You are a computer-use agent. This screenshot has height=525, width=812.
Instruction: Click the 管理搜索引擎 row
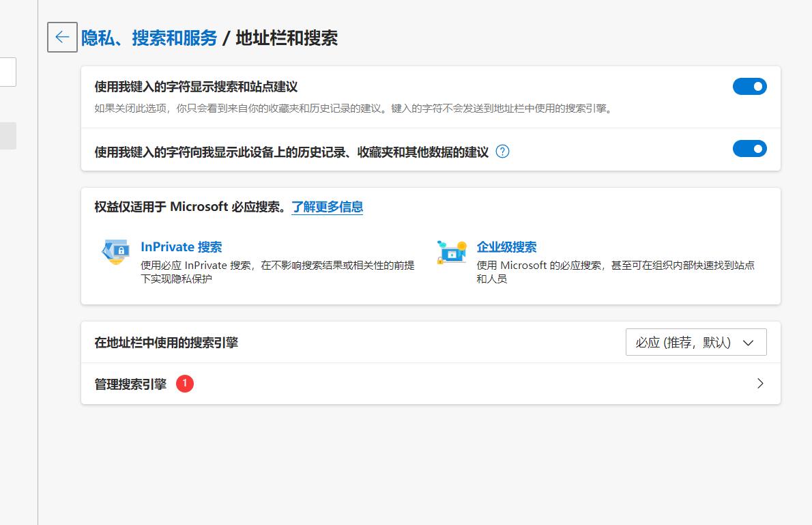pyautogui.click(x=431, y=384)
